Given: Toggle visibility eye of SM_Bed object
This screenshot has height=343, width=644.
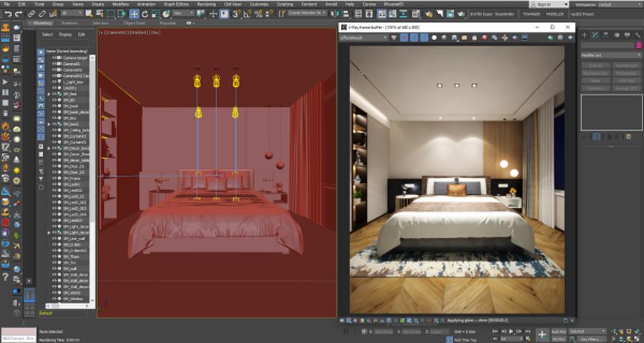Looking at the screenshot, I should [x=54, y=94].
